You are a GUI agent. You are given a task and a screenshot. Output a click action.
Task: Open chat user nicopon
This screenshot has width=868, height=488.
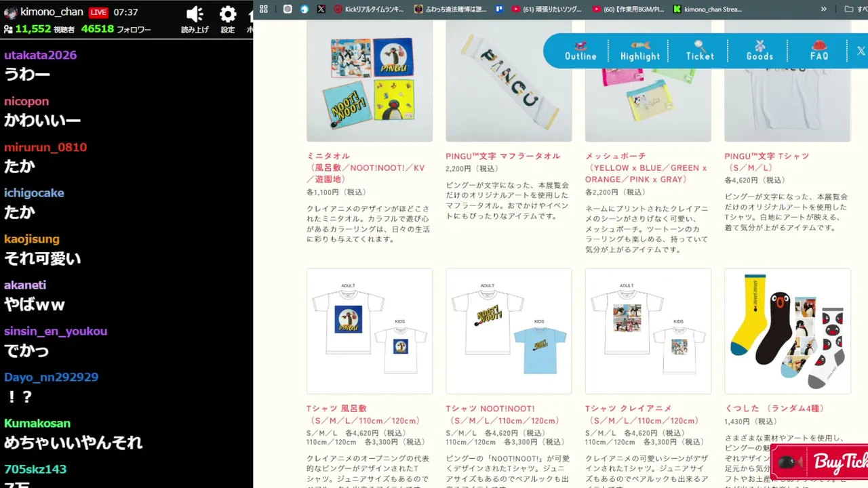[x=26, y=101]
